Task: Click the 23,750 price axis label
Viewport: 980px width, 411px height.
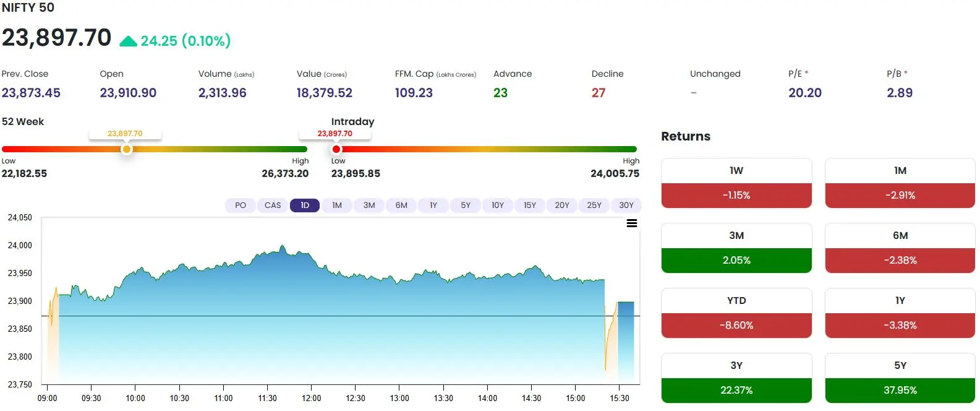Action: [x=20, y=384]
